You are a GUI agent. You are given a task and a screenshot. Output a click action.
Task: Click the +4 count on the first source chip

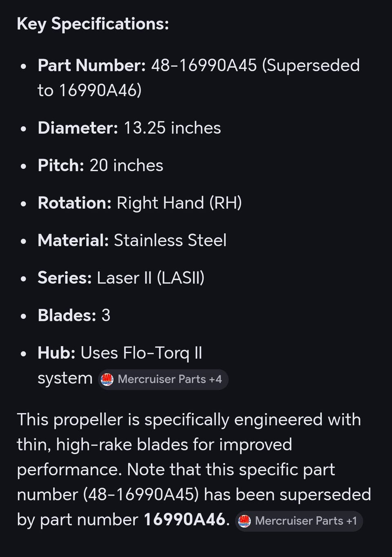215,379
